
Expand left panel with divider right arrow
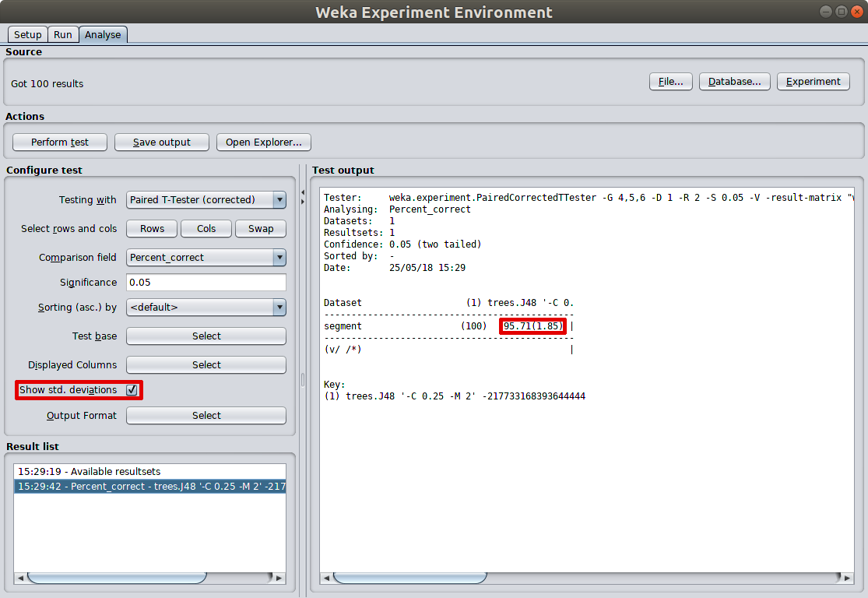pos(303,202)
